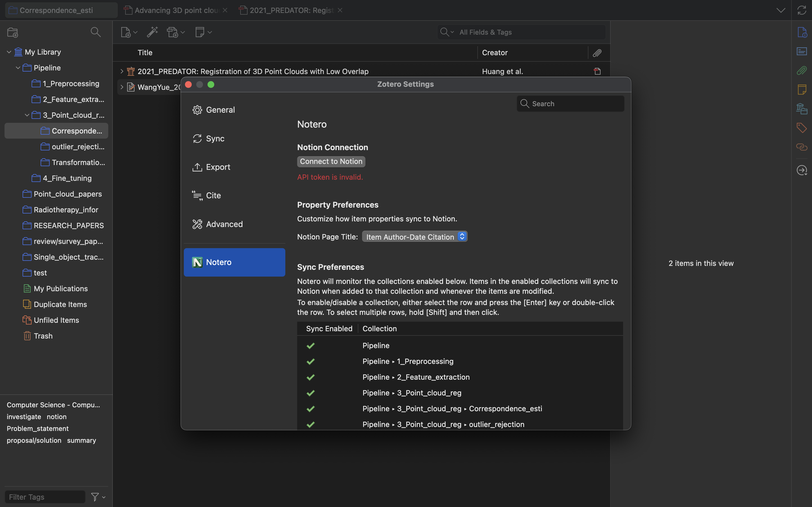Viewport: 812px width, 507px height.
Task: Toggle sync checkmark for Pipeline collection
Action: pyautogui.click(x=310, y=346)
